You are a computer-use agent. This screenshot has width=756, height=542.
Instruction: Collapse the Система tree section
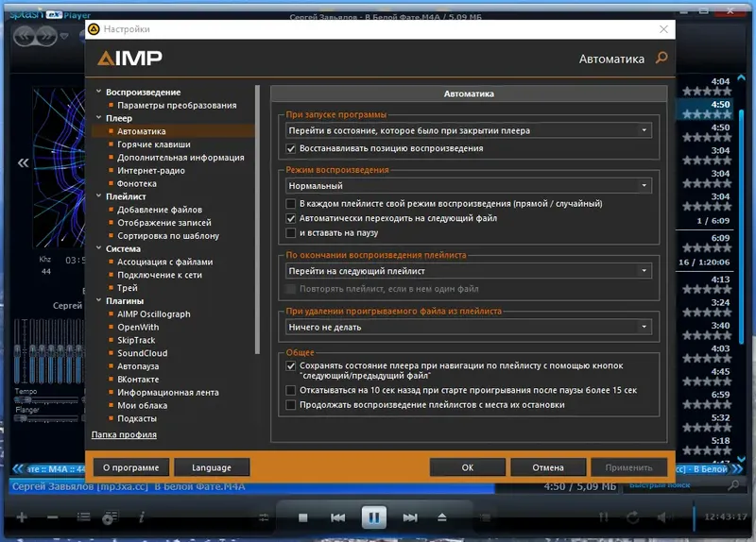[x=99, y=247]
